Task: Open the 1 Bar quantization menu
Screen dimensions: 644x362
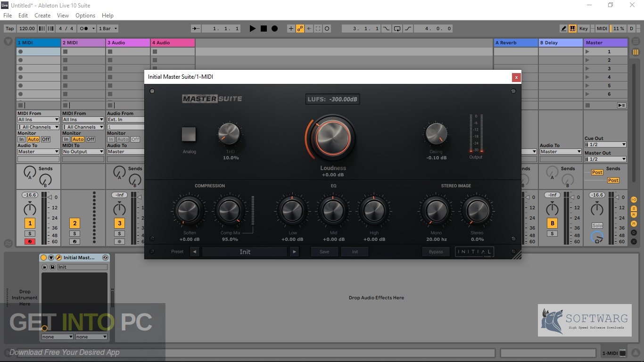Action: coord(108,28)
